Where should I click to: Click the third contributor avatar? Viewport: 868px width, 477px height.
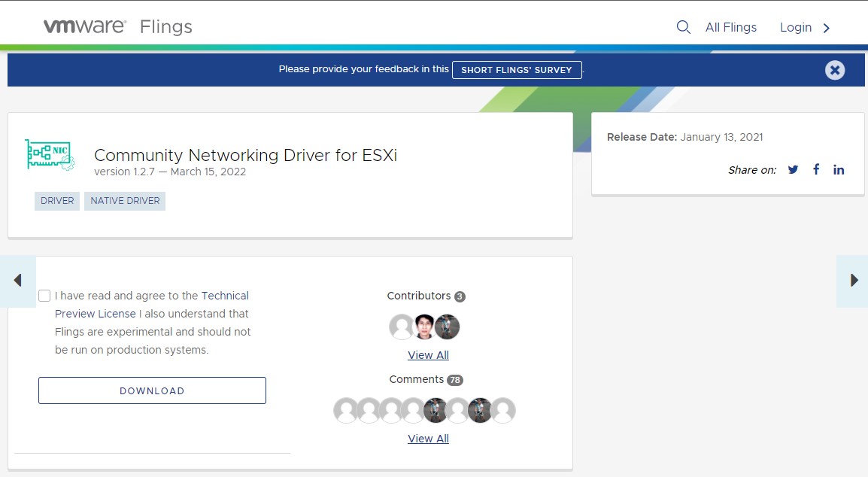tap(448, 327)
